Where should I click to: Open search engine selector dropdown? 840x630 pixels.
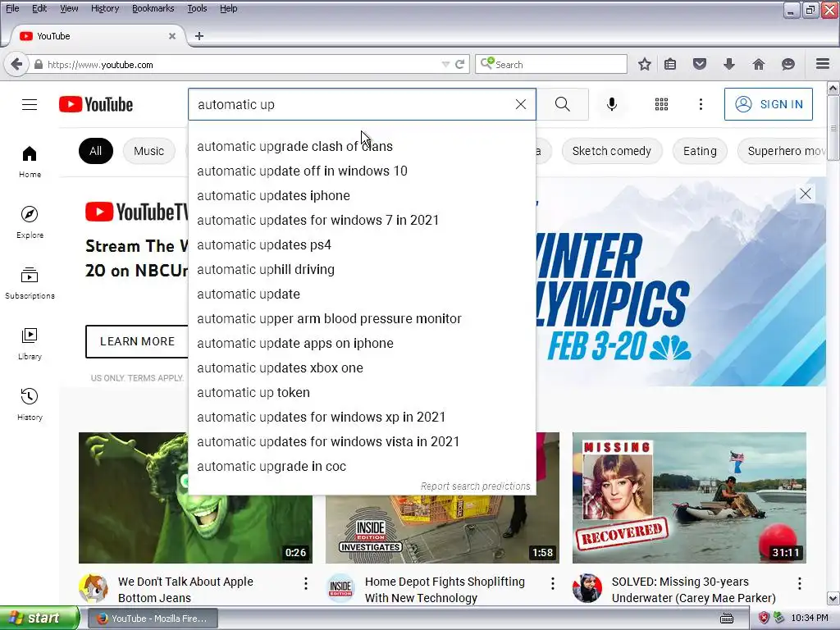(487, 64)
